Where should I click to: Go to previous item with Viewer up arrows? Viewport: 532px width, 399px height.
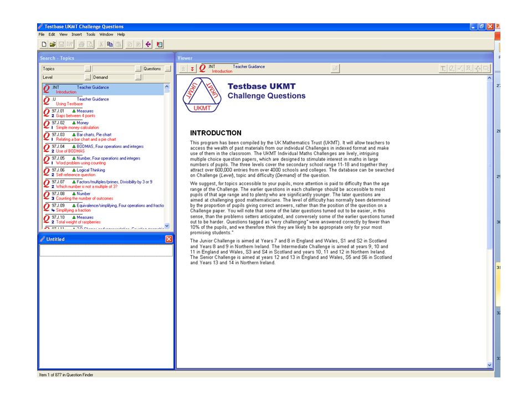(183, 69)
